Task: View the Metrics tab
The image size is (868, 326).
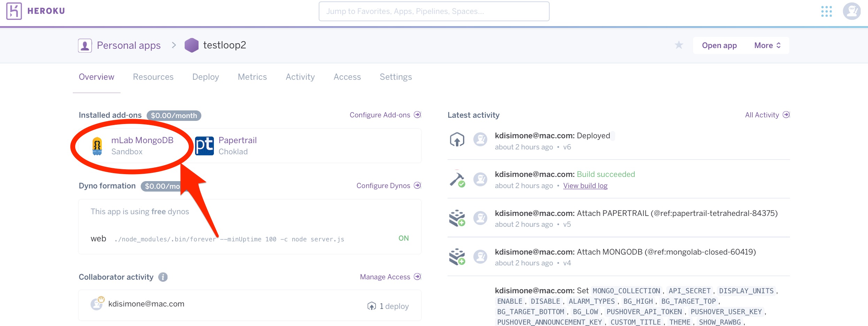Action: [x=252, y=77]
